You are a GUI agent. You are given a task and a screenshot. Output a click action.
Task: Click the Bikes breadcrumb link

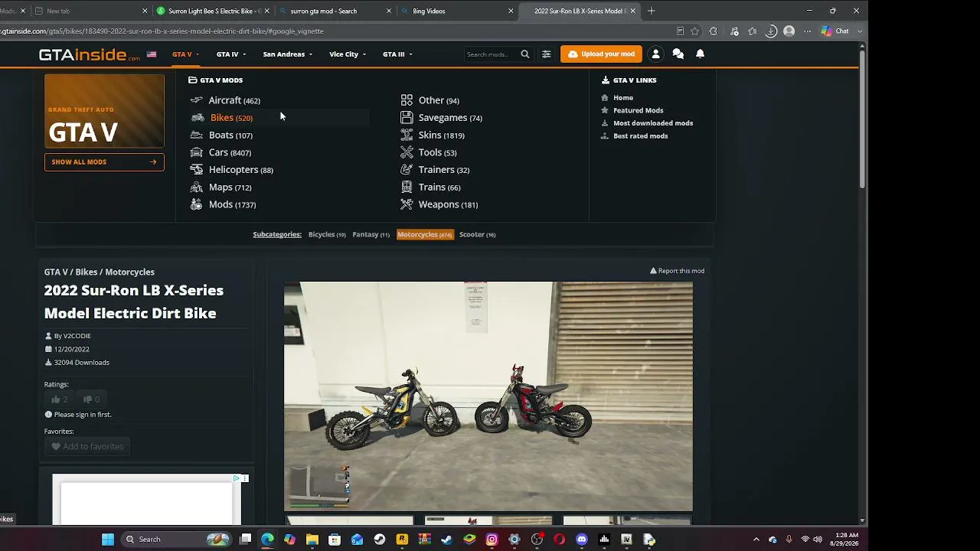pyautogui.click(x=87, y=272)
